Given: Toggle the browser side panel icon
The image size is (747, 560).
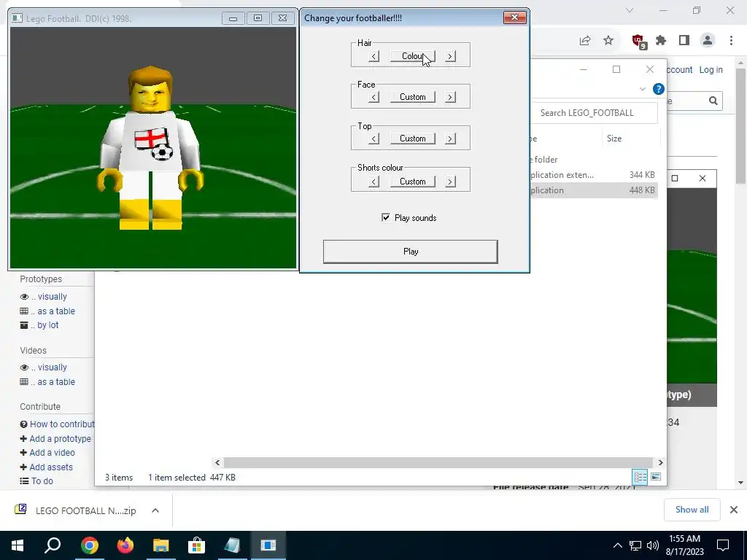Looking at the screenshot, I should (x=684, y=41).
